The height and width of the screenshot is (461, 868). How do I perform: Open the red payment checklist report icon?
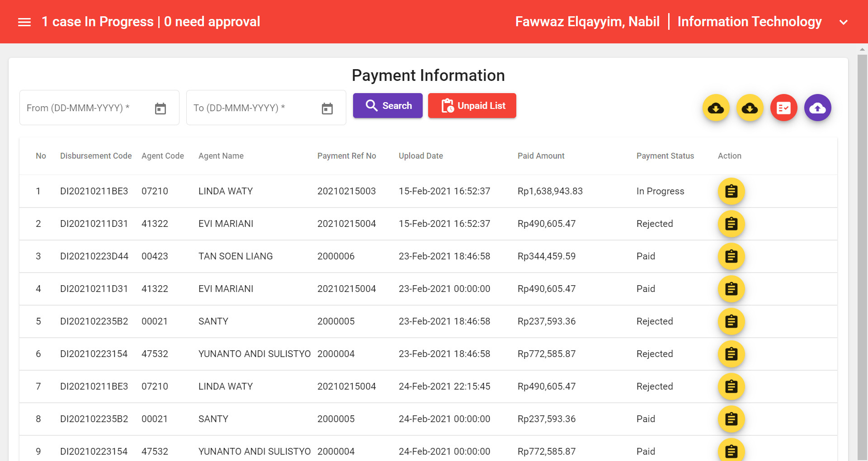tap(783, 108)
